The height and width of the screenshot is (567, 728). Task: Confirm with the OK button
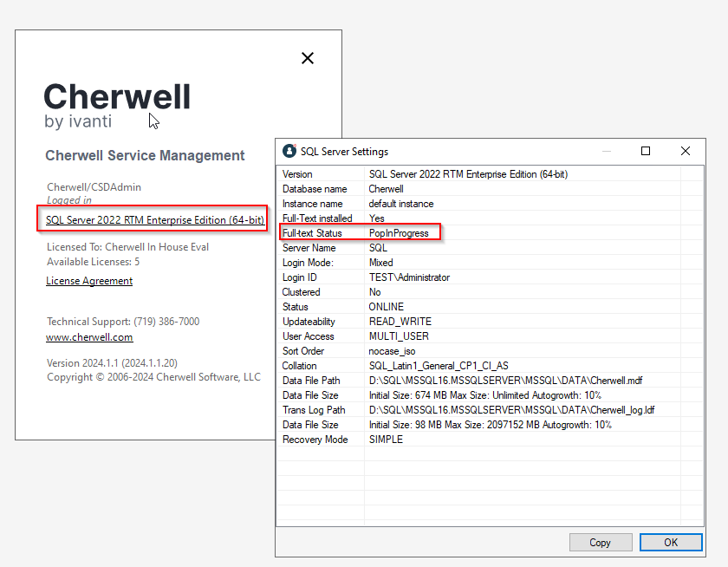(x=671, y=542)
